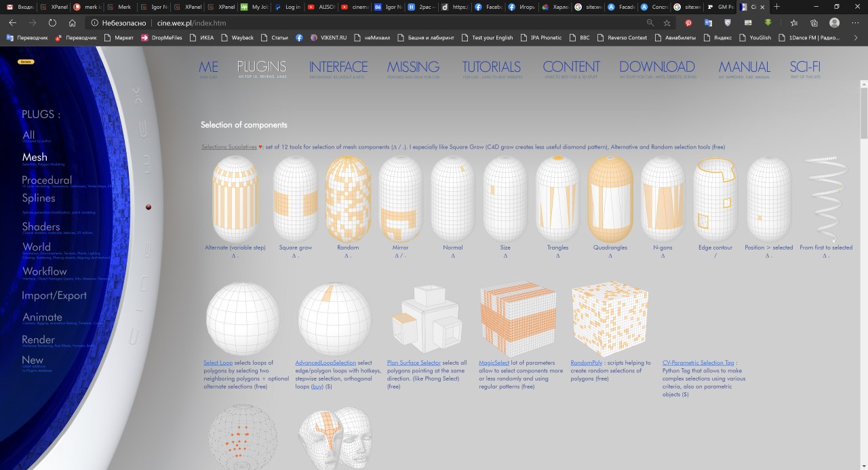Select the Import/Export plugs category

tap(54, 296)
